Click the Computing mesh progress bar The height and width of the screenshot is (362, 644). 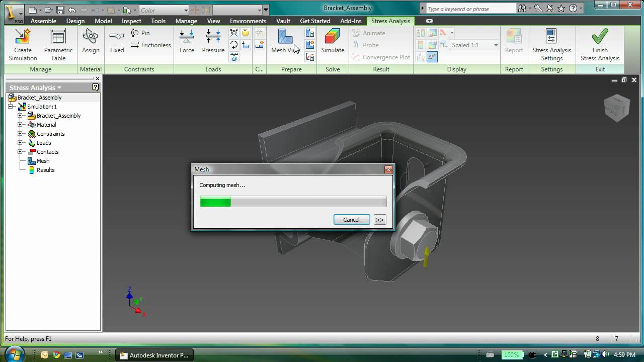(293, 202)
